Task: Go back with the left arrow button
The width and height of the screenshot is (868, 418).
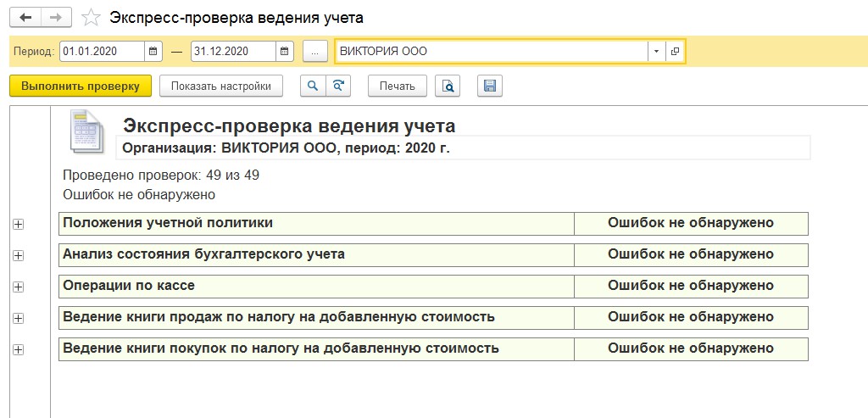Action: point(25,18)
